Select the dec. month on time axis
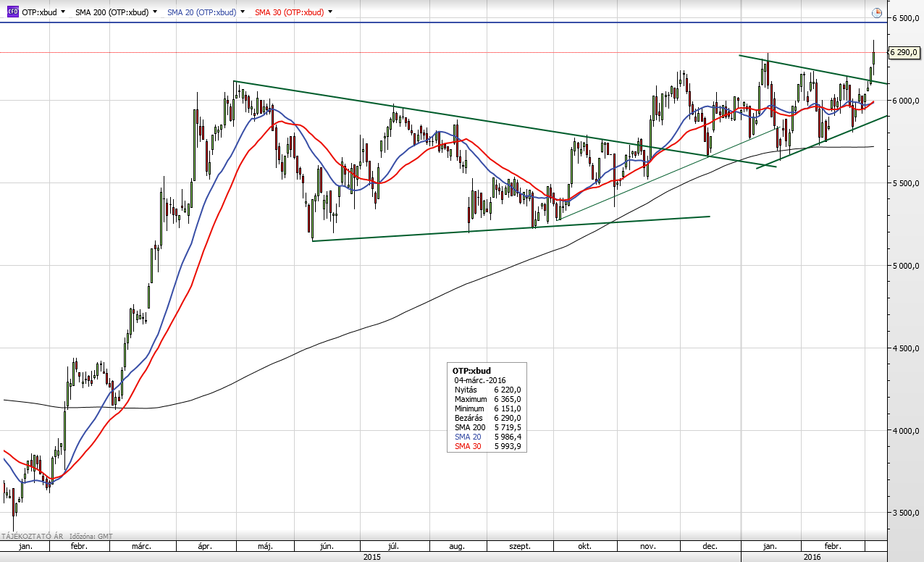This screenshot has height=562, width=924. click(710, 546)
